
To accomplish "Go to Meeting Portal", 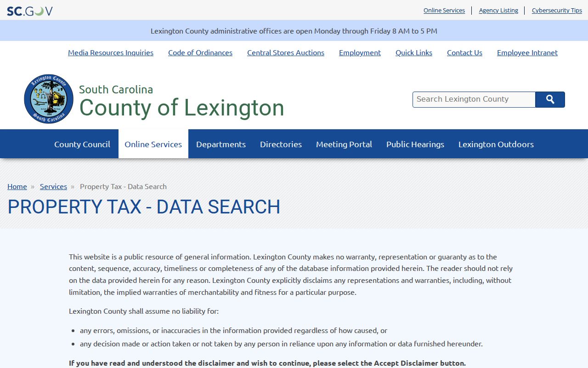I will [x=344, y=144].
